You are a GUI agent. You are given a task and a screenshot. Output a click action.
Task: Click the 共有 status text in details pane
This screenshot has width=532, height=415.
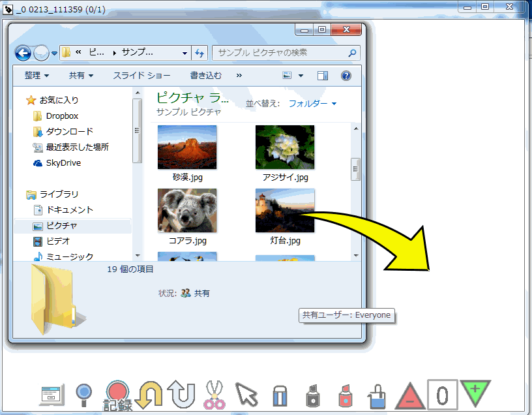202,293
